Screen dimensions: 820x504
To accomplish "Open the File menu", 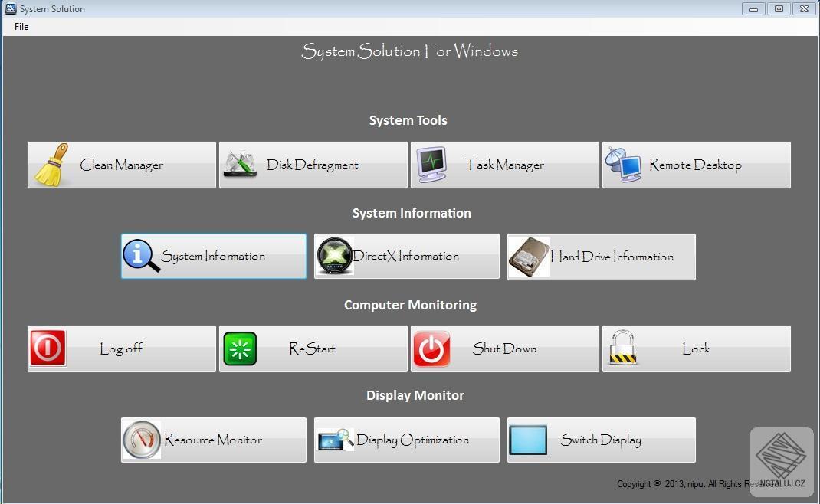I will (x=21, y=26).
